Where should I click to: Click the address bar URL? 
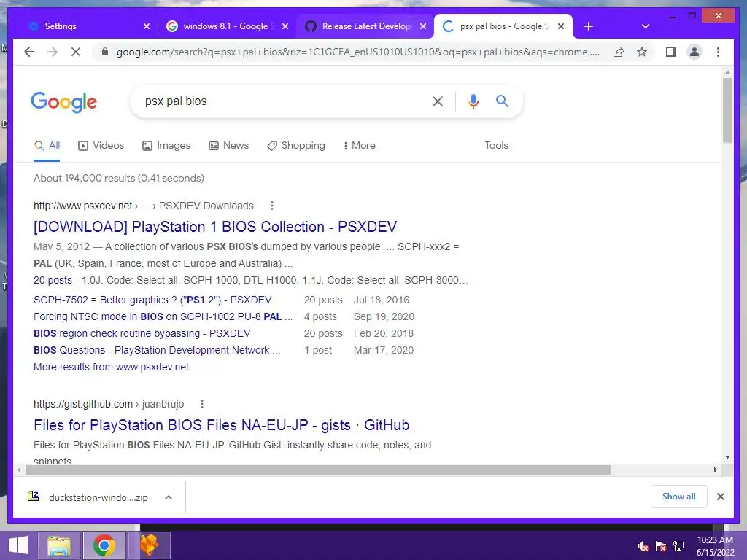(x=357, y=52)
